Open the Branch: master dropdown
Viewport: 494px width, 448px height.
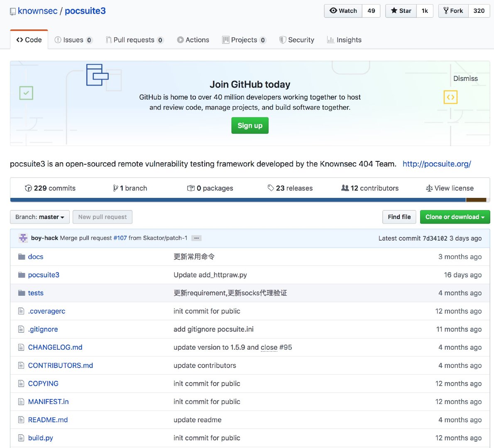click(40, 217)
